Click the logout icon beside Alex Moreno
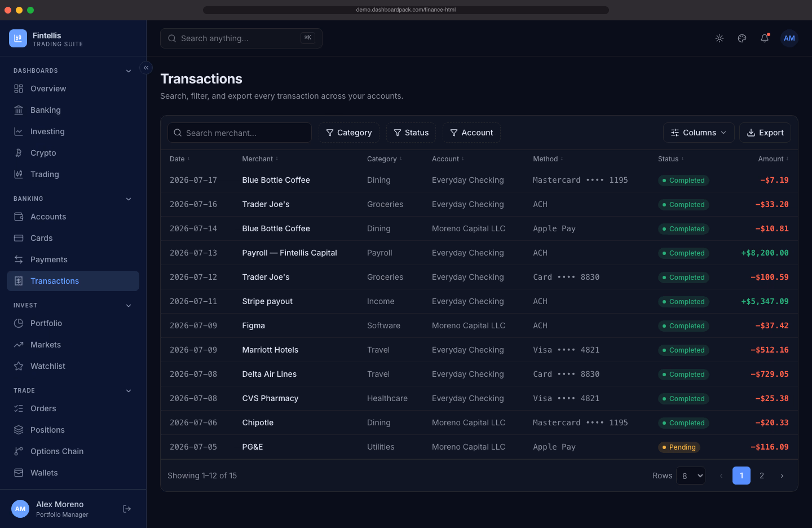 pyautogui.click(x=127, y=509)
